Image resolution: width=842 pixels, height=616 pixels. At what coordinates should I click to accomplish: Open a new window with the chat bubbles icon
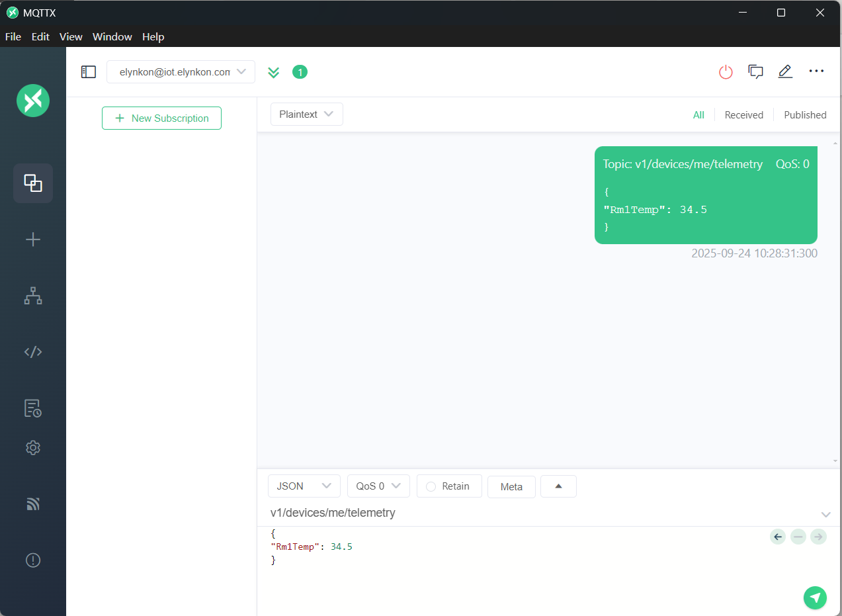pos(756,71)
